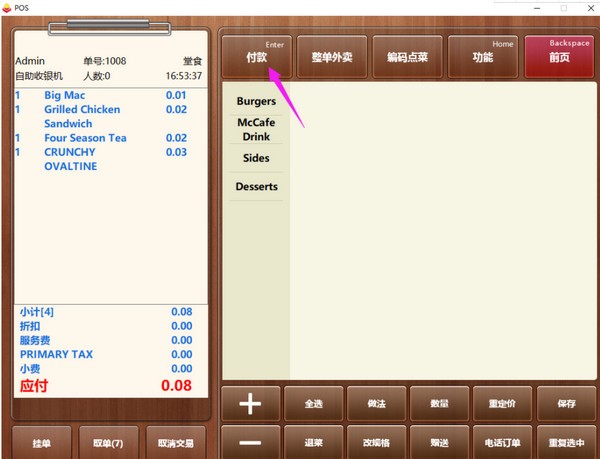This screenshot has height=459, width=600.
Task: Click the 重定价 reprice button
Action: coord(502,404)
